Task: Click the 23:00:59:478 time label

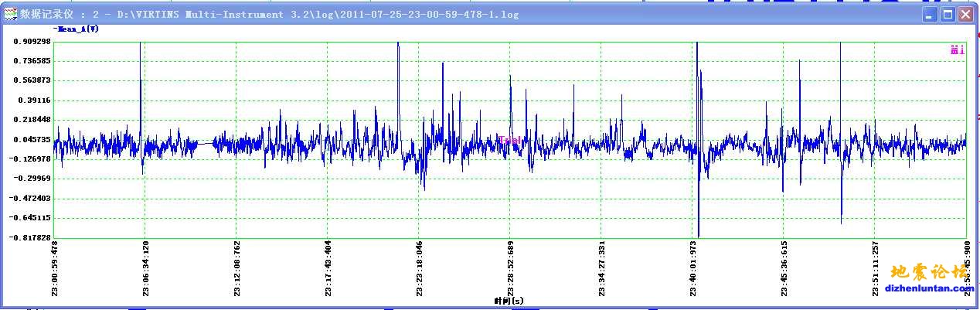Action: pos(54,268)
